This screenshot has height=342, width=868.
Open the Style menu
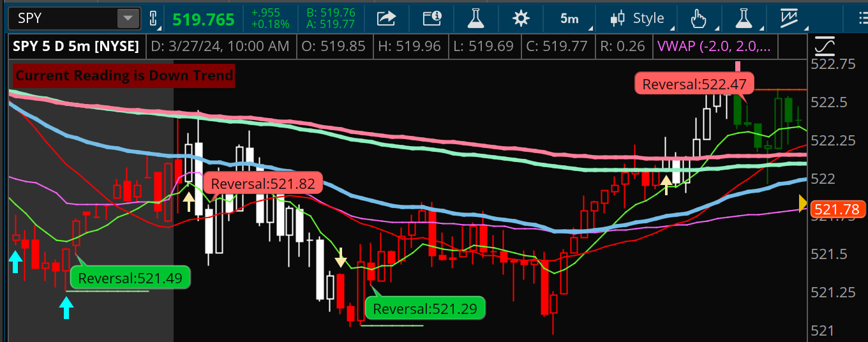pyautogui.click(x=639, y=19)
